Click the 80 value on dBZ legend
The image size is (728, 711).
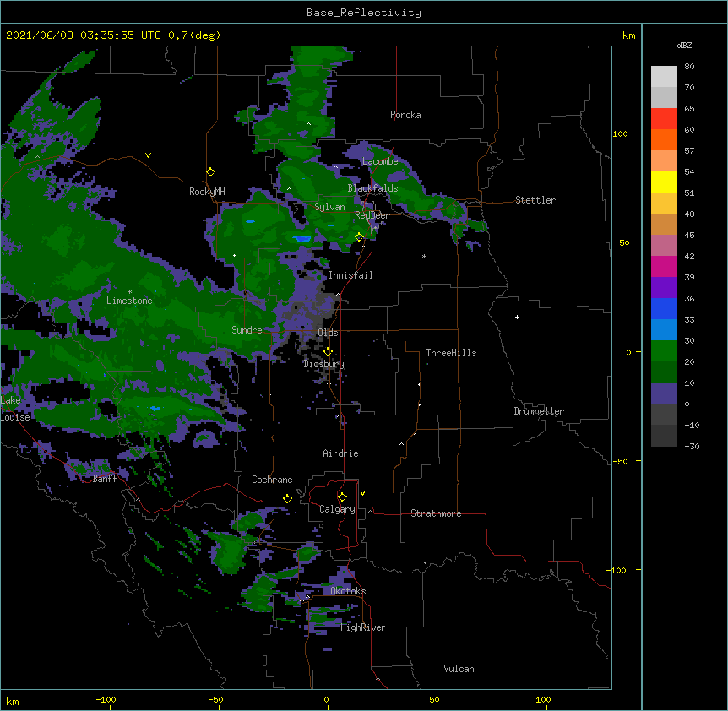689,67
